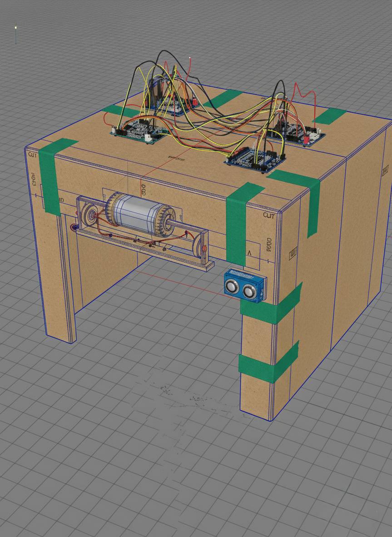The height and width of the screenshot is (537, 392).
Task: Click the letter A marking on front panel
Action: [x=249, y=254]
